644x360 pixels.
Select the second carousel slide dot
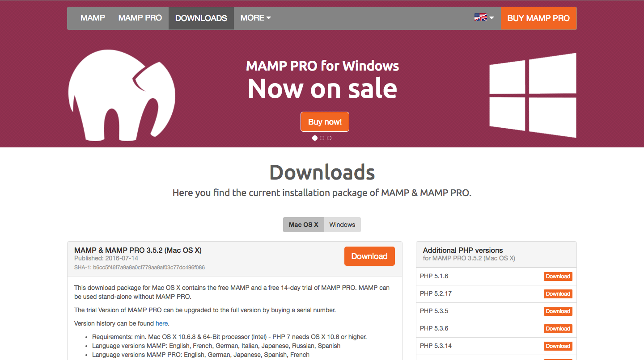coord(322,138)
